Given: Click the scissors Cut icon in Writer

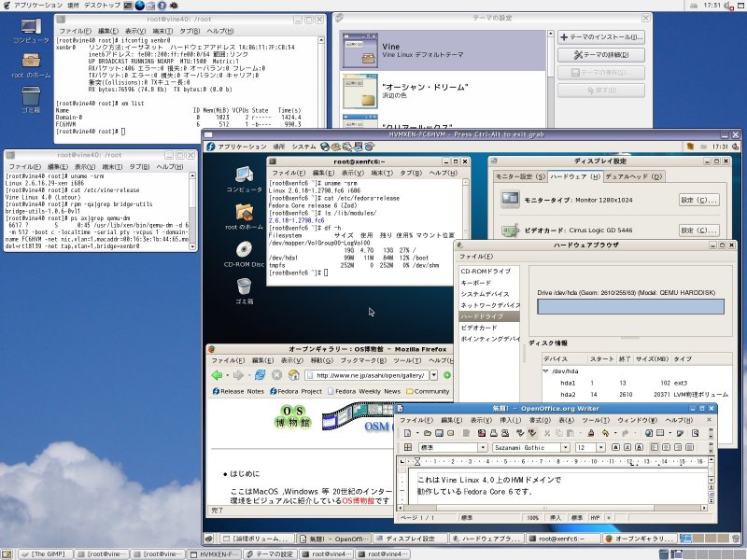Looking at the screenshot, I should point(547,433).
